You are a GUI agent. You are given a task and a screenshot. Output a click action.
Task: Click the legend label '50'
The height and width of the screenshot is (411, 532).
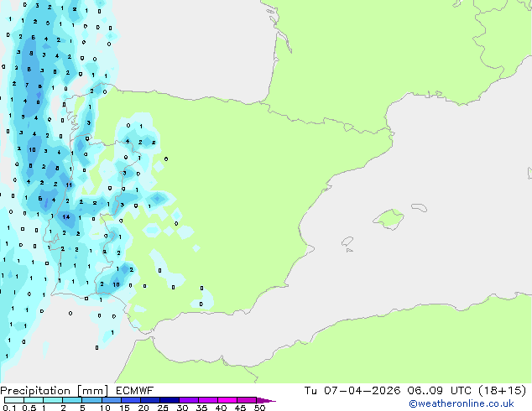click(x=259, y=408)
